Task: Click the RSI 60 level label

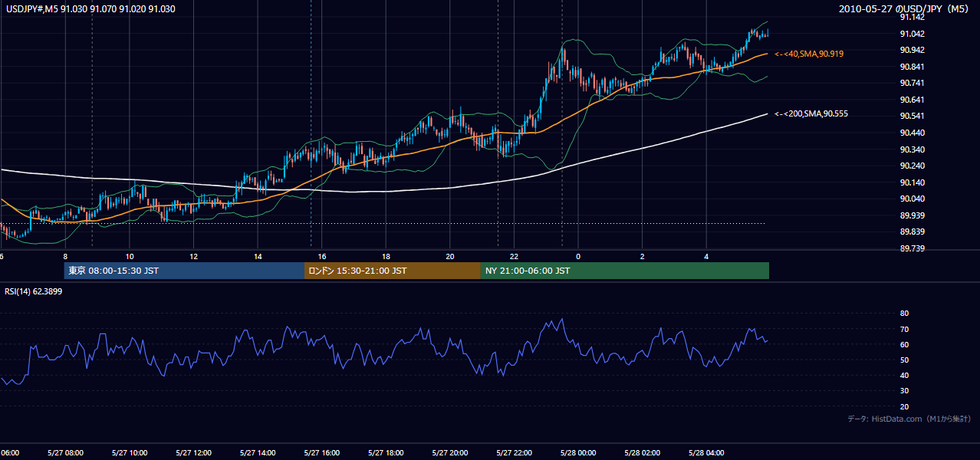Action: click(904, 344)
